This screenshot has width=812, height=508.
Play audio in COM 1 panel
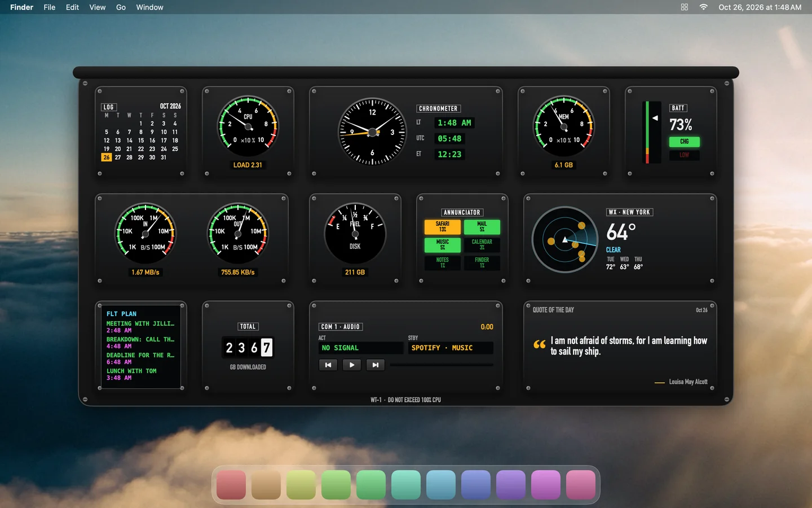[352, 365]
